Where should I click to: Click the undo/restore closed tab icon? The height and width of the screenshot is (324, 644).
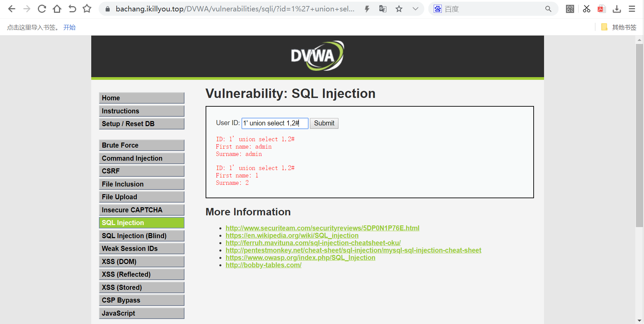(x=72, y=9)
